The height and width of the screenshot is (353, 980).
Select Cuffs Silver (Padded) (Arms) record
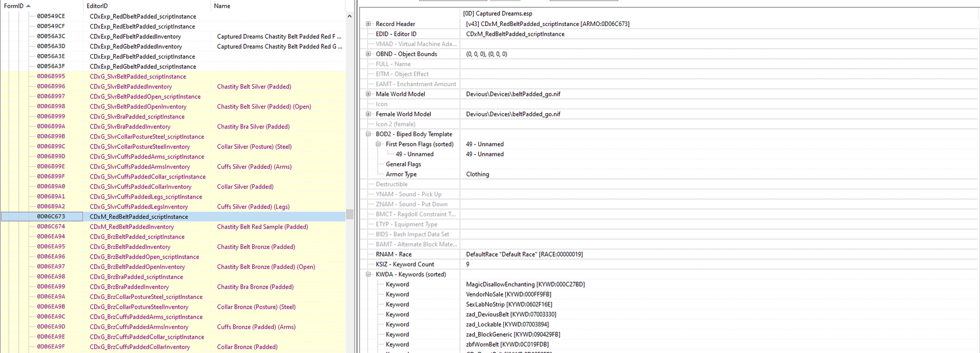(173, 167)
